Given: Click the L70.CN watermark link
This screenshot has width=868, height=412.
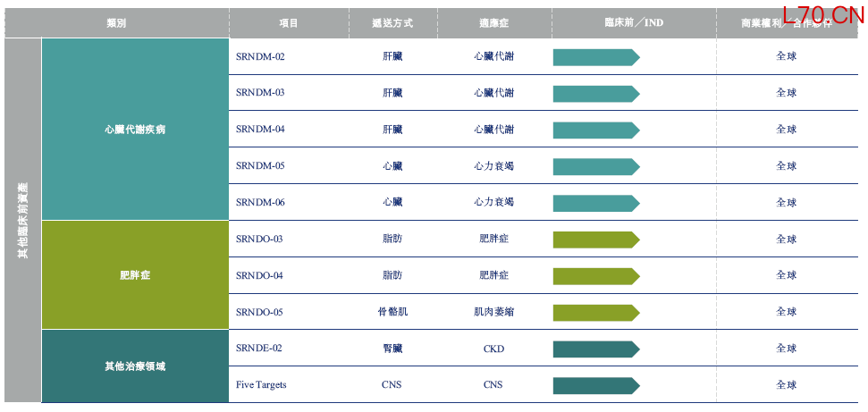Looking at the screenshot, I should [822, 13].
